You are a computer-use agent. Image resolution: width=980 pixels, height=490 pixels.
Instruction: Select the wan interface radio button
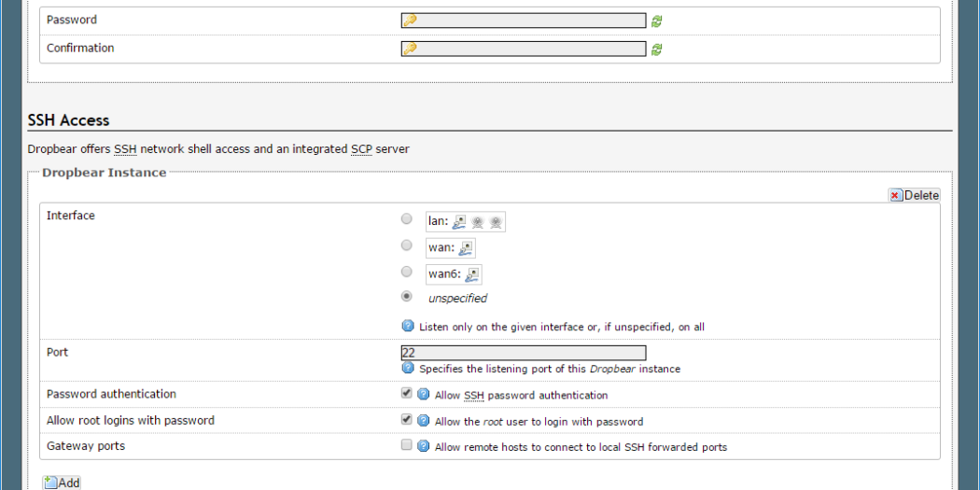click(406, 245)
